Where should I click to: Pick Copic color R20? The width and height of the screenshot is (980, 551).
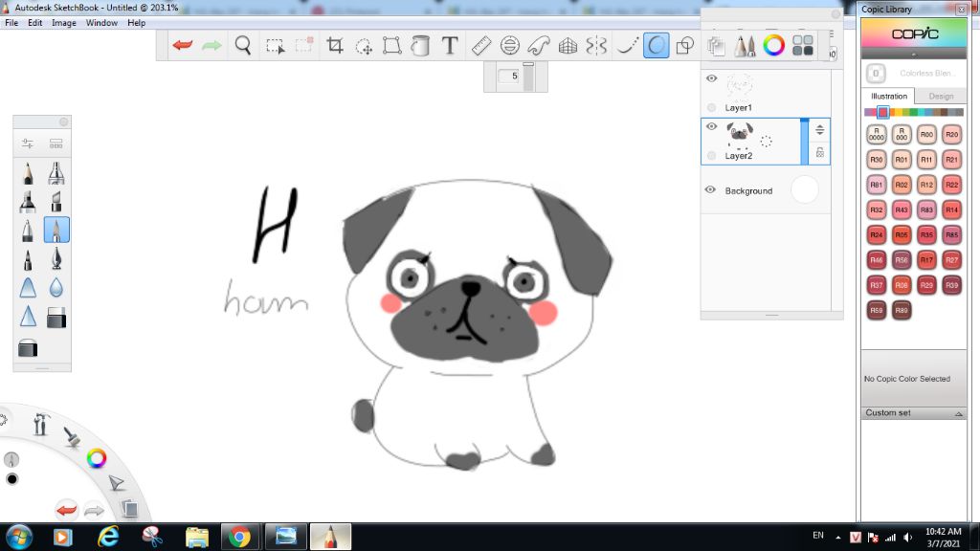(951, 134)
